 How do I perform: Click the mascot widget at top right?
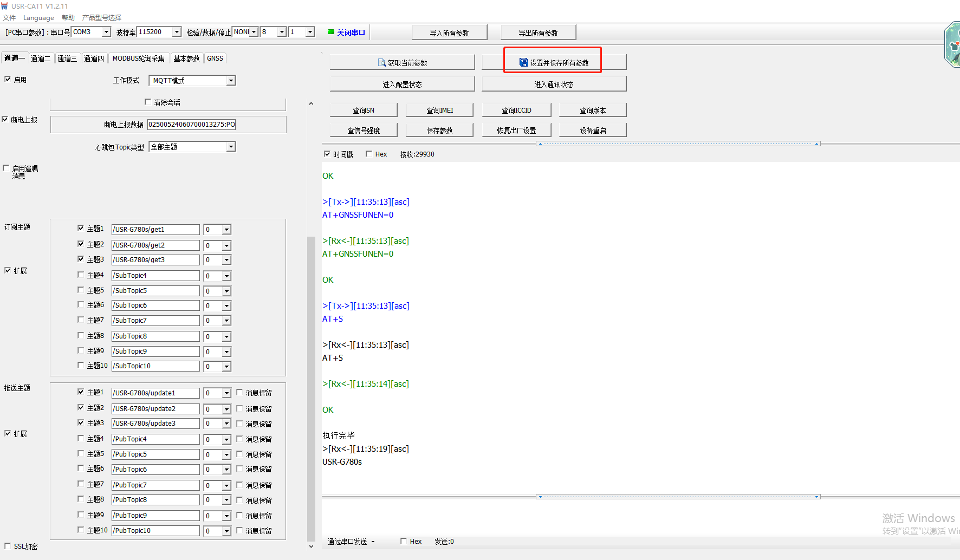953,44
